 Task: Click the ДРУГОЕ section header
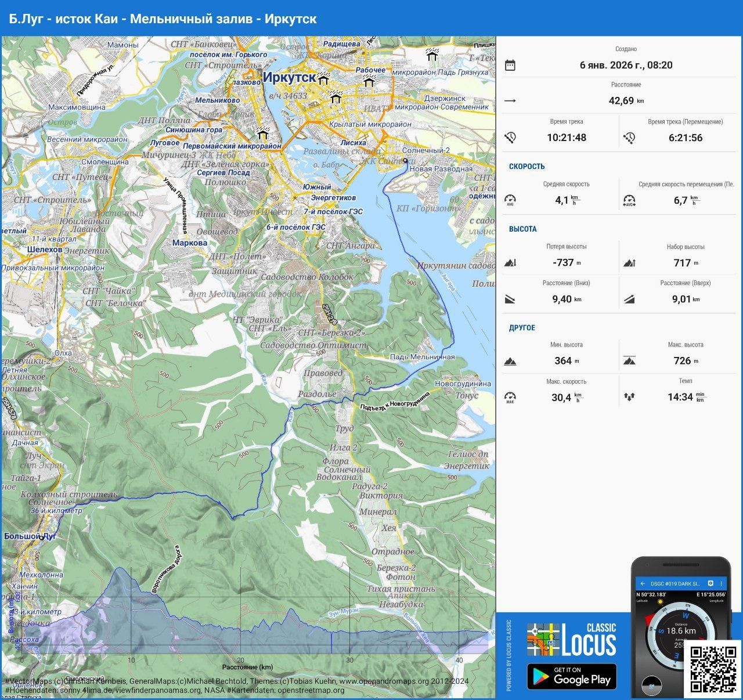[x=522, y=328]
